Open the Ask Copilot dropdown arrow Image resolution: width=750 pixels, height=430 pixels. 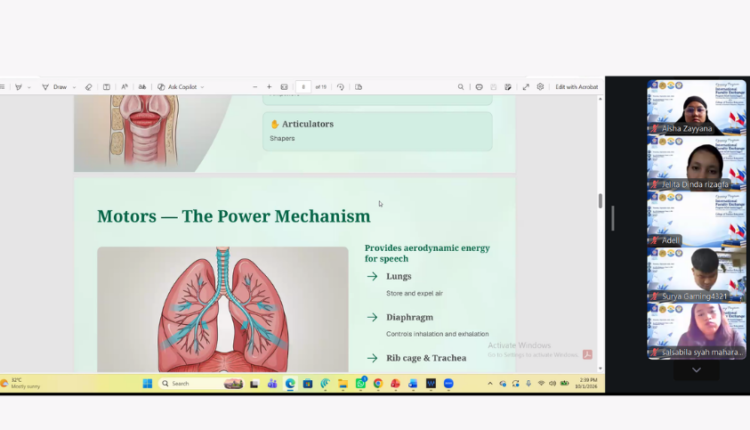[202, 88]
